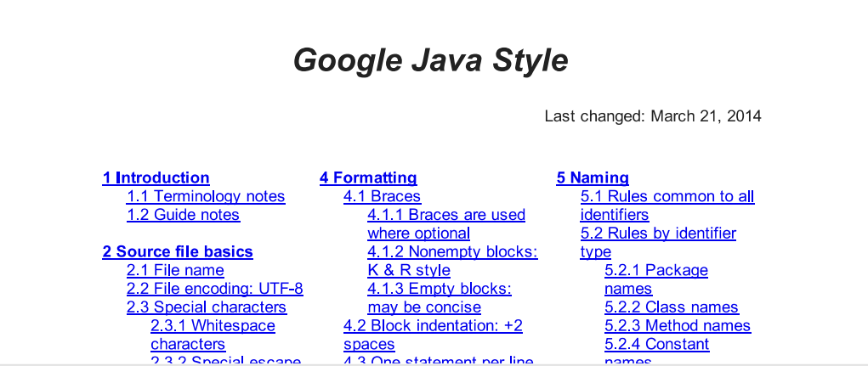
Task: Follow 5.2 Rules by identifier type
Action: point(658,242)
